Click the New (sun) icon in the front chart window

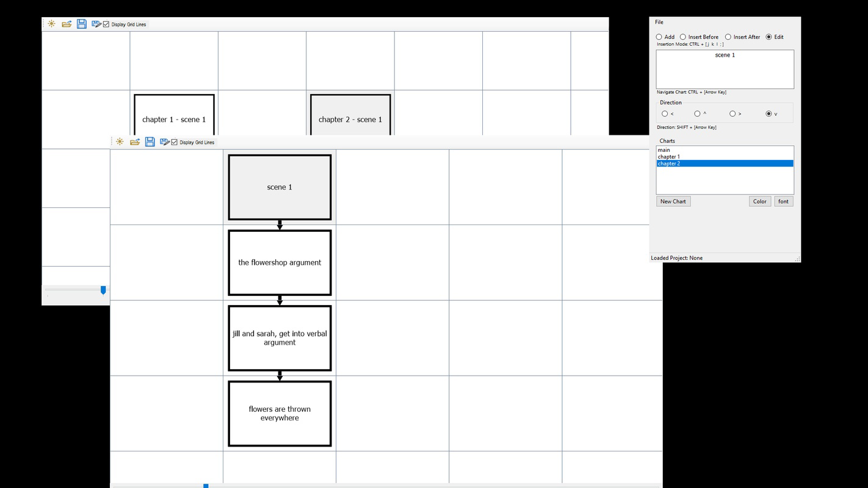120,142
